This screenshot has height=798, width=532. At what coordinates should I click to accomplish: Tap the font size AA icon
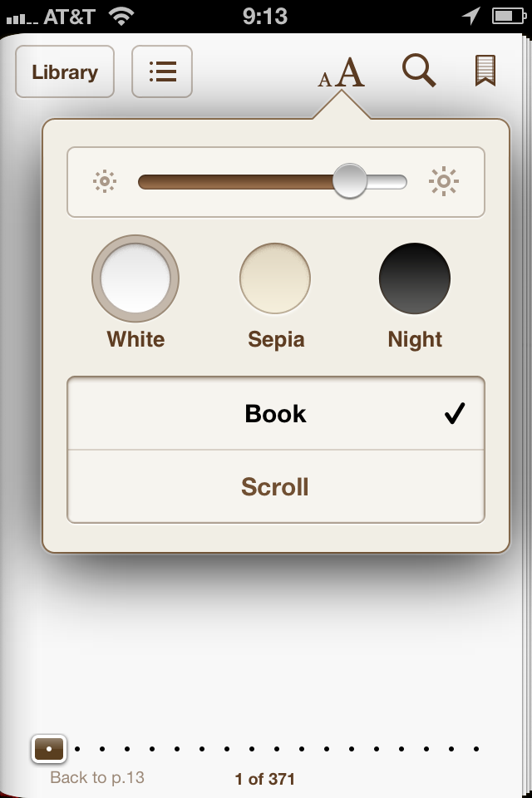tap(341, 71)
